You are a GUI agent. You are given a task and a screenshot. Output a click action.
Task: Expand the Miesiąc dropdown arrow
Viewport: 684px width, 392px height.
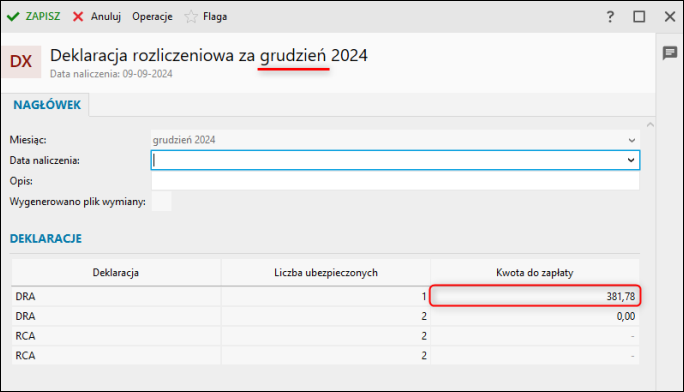click(631, 140)
